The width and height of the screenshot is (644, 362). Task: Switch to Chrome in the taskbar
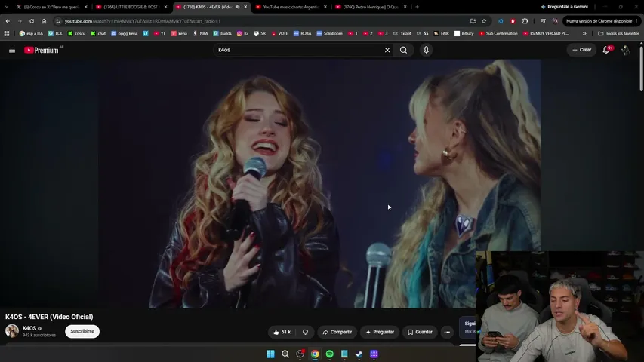pos(315,354)
